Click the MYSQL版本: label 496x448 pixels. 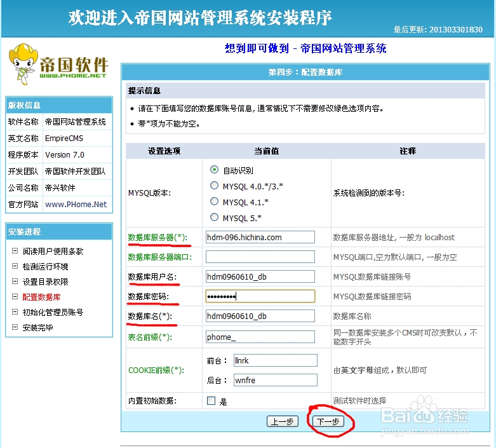coord(149,193)
